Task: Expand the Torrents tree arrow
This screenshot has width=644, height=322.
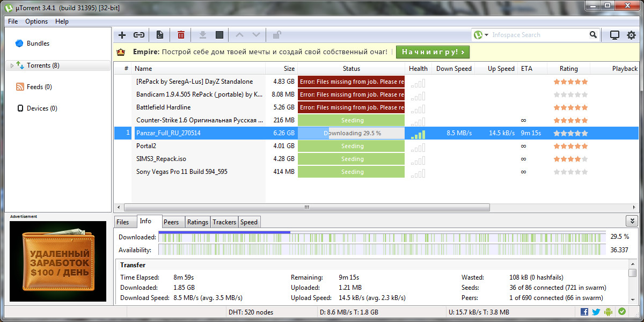Action: pos(12,65)
